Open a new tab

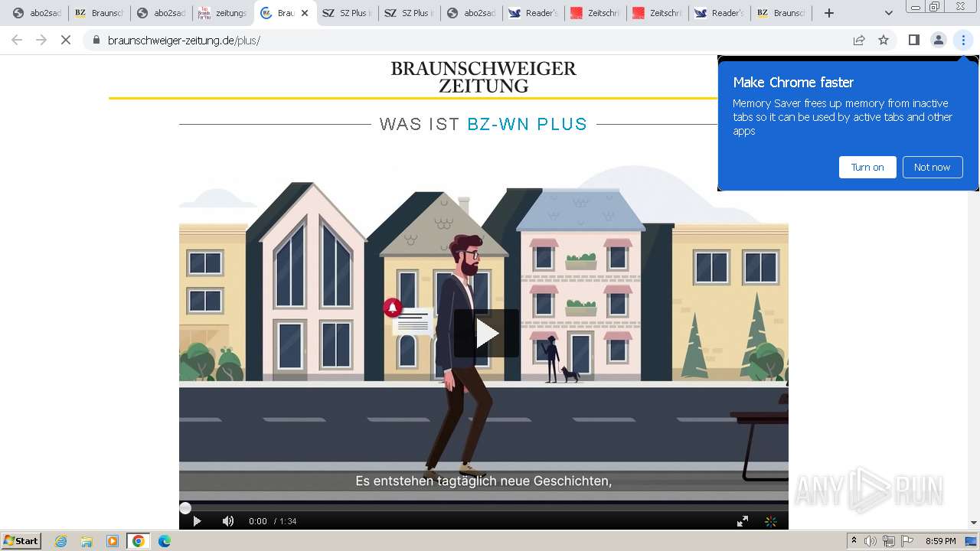point(828,13)
